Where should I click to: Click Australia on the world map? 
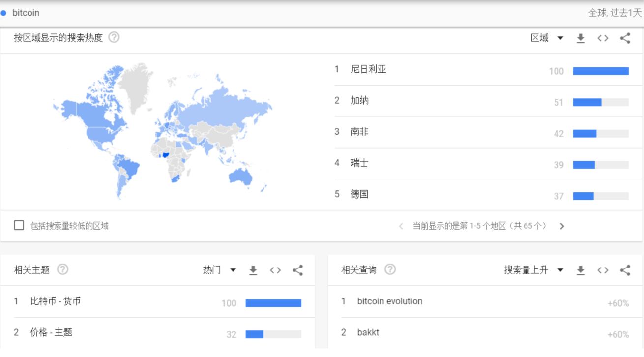(240, 177)
